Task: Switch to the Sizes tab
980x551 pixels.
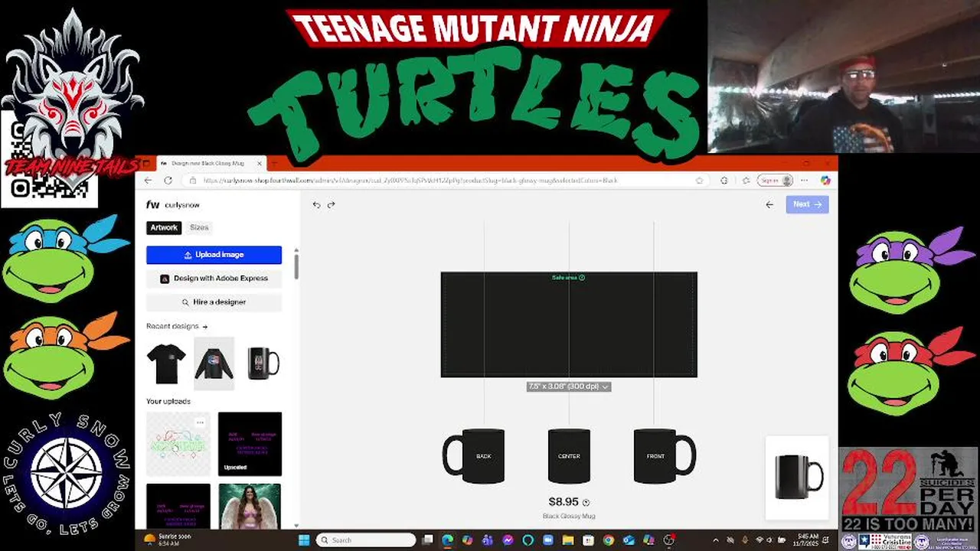Action: [199, 227]
